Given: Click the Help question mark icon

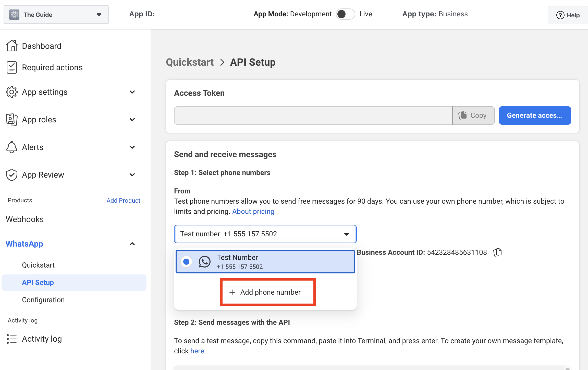Looking at the screenshot, I should pyautogui.click(x=560, y=15).
